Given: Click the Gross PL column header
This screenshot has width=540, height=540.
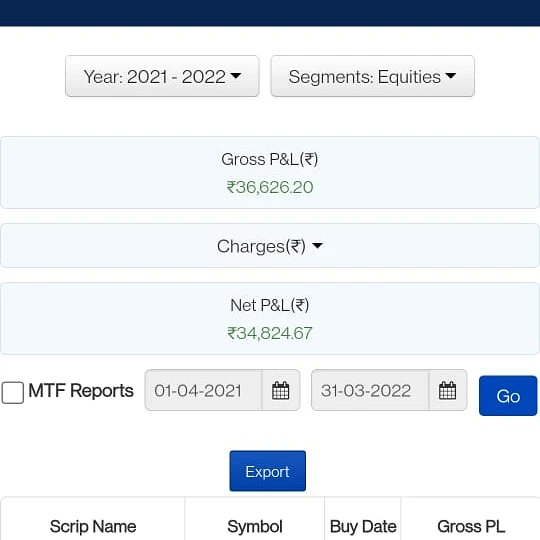Looking at the screenshot, I should click(x=471, y=526).
